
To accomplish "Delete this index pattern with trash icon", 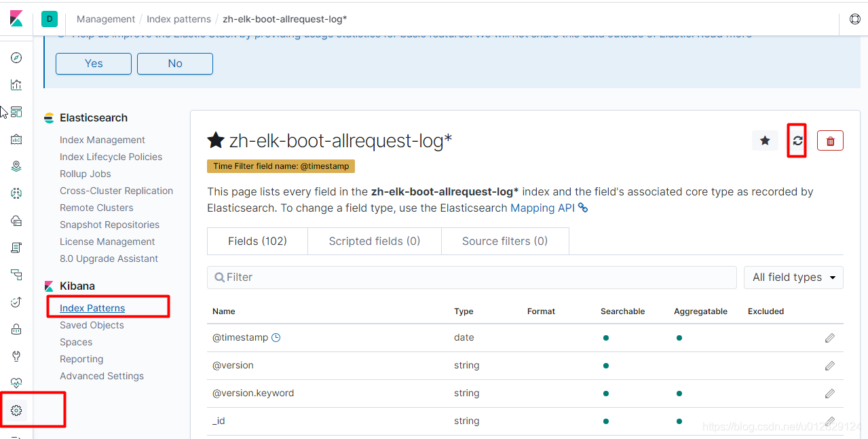I will point(830,140).
